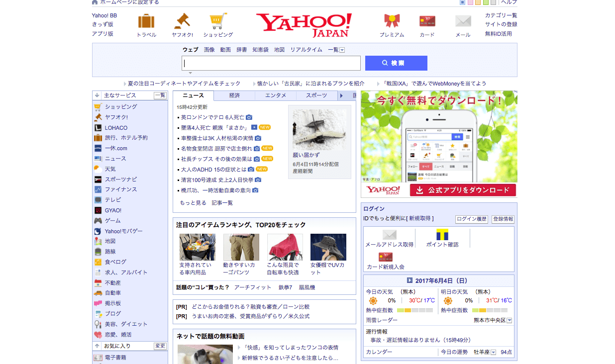Click the 雨雲レーダー link
Viewport: 615px width, 364px height.
tap(382, 321)
